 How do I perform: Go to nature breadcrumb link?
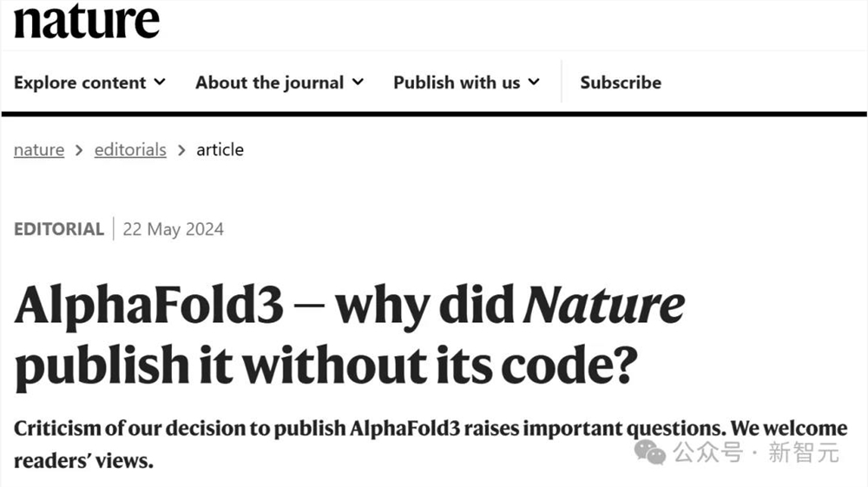pyautogui.click(x=39, y=150)
